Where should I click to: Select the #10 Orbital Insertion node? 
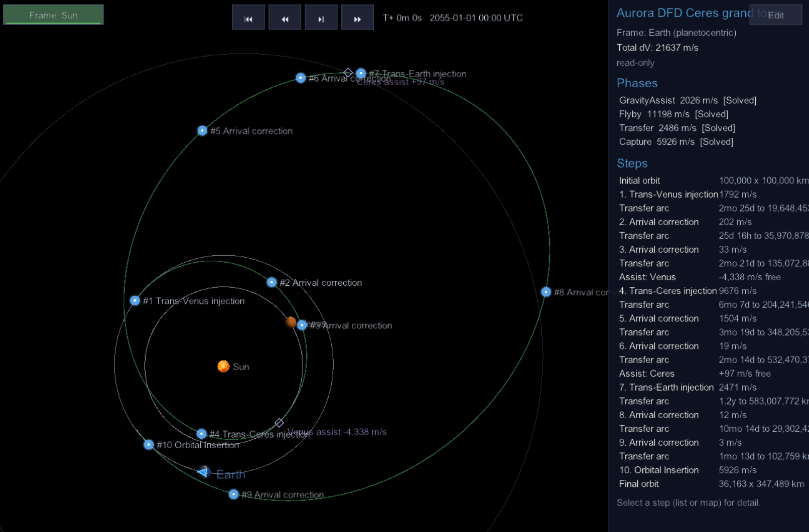pos(149,444)
